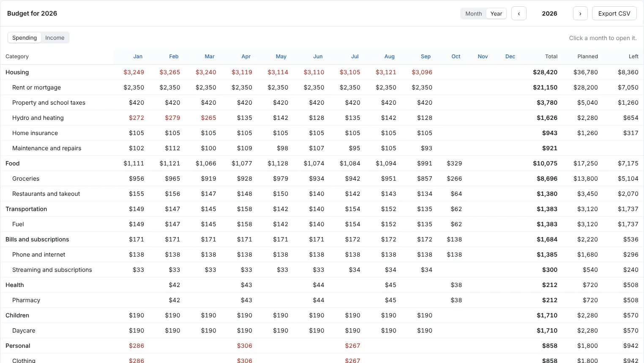Open the Oct month column
The width and height of the screenshot is (644, 363).
[456, 56]
